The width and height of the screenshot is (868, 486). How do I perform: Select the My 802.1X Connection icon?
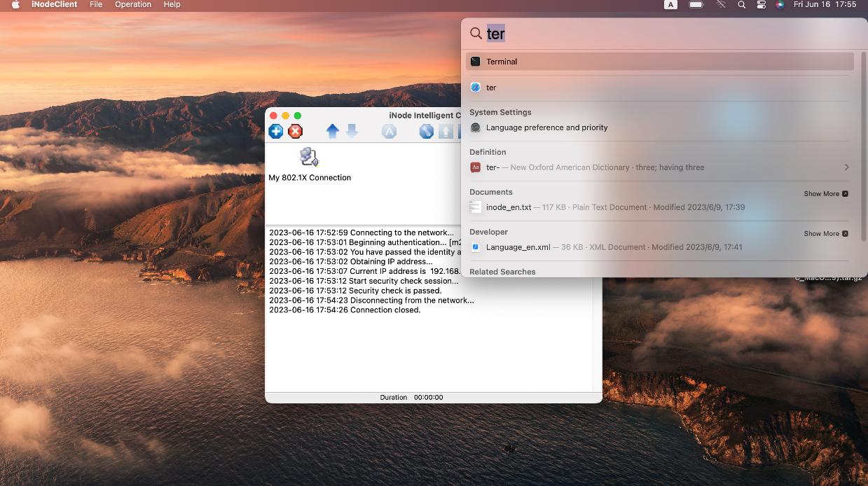pyautogui.click(x=309, y=157)
